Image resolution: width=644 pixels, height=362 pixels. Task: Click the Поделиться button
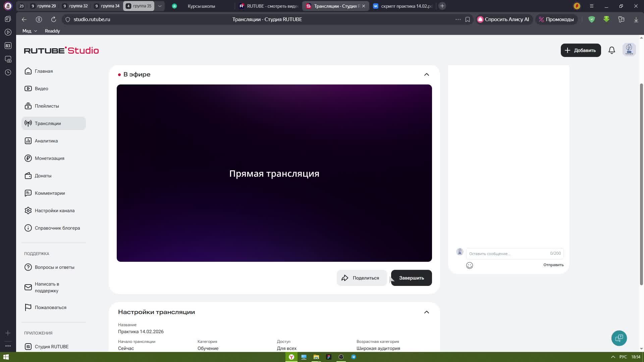coord(361,278)
